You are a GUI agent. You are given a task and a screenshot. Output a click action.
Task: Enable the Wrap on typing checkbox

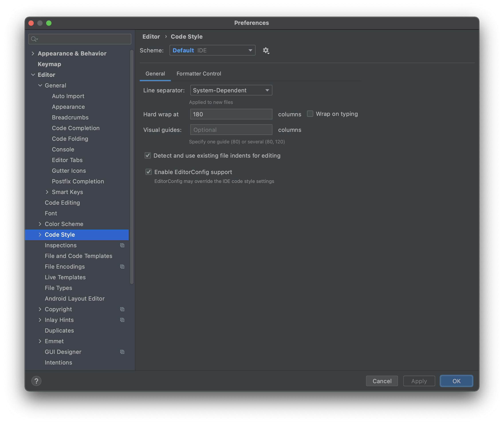point(310,114)
